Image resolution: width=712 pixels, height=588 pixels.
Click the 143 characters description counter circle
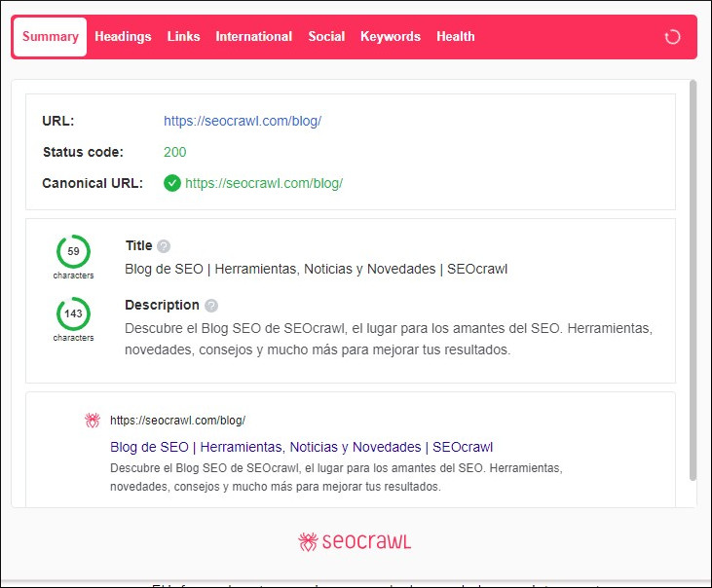tap(73, 313)
